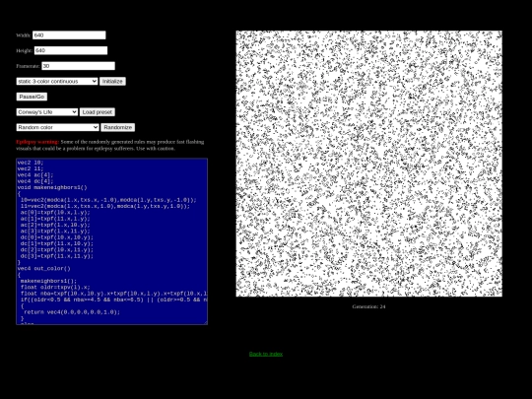Click the 'vec4 out_color()' code line
The image size is (532, 399).
[x=43, y=269]
